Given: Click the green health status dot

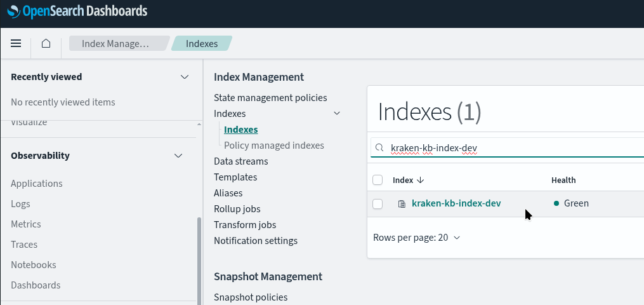Looking at the screenshot, I should tap(556, 203).
